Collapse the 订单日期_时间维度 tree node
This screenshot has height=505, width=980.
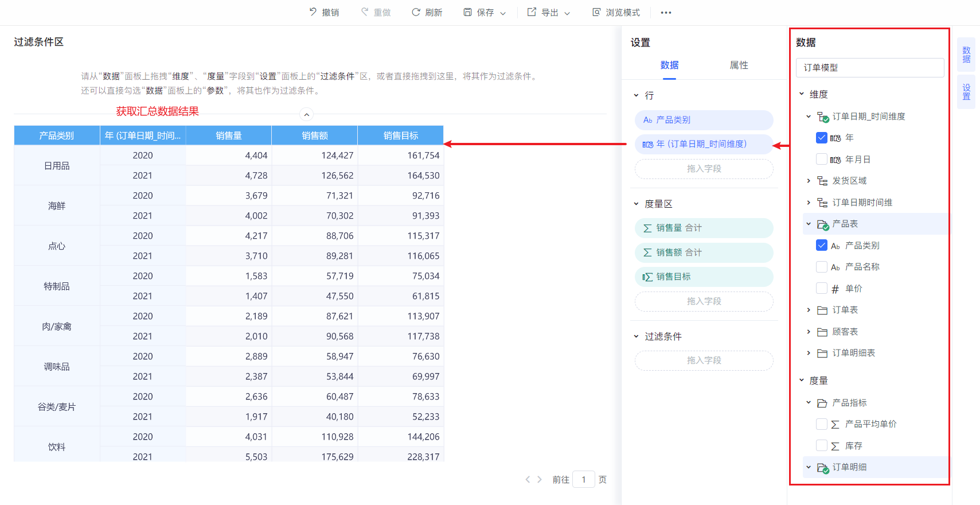pos(809,116)
